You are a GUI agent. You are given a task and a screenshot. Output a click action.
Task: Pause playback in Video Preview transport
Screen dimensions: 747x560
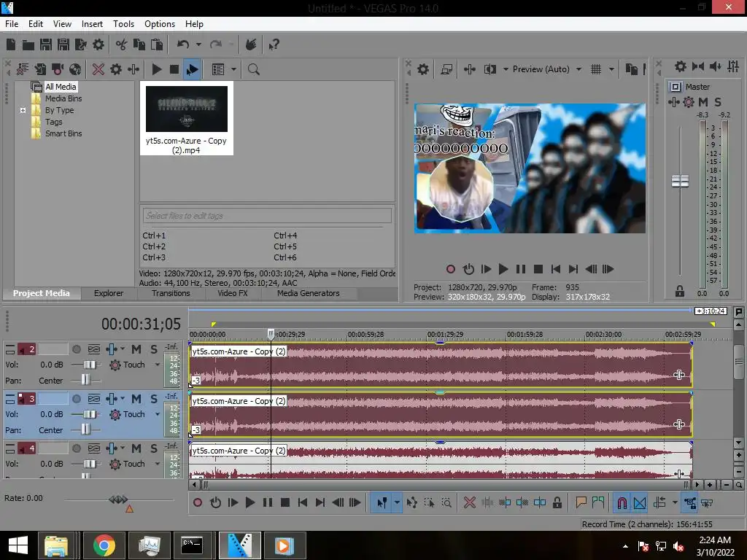click(521, 270)
